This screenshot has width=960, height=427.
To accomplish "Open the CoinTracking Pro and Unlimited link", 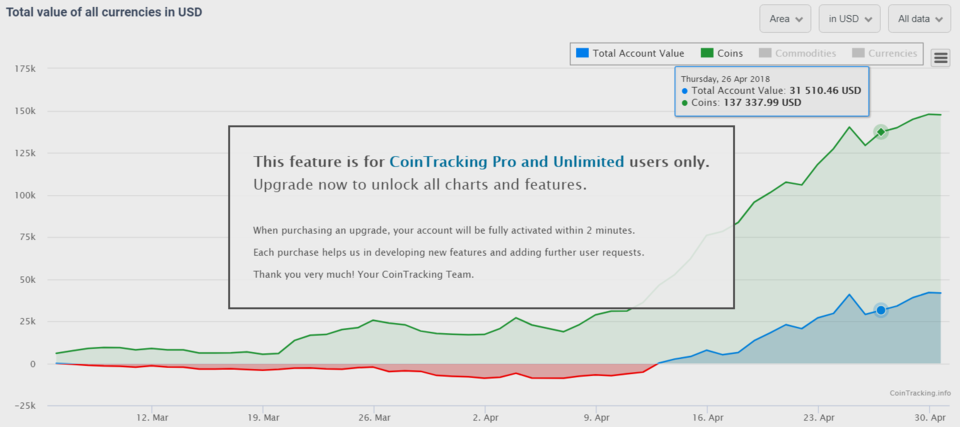I will (x=507, y=162).
